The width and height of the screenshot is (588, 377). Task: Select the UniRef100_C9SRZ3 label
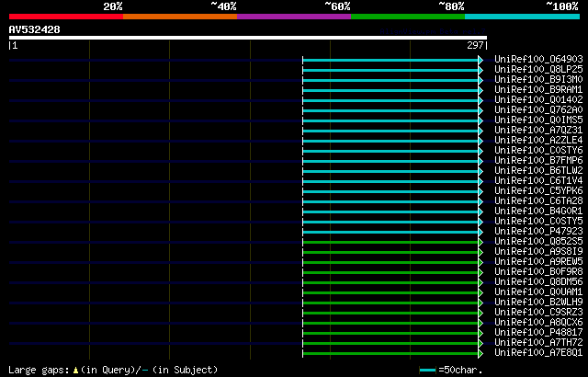[539, 313]
